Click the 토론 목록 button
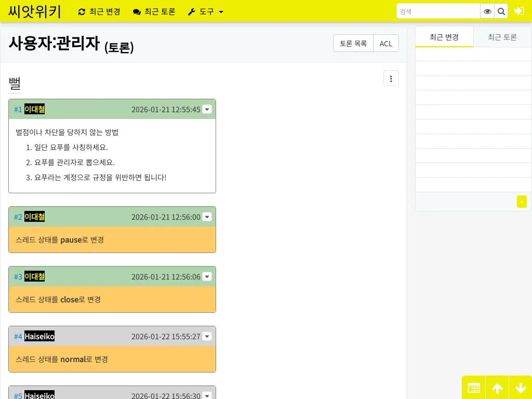 tap(353, 43)
